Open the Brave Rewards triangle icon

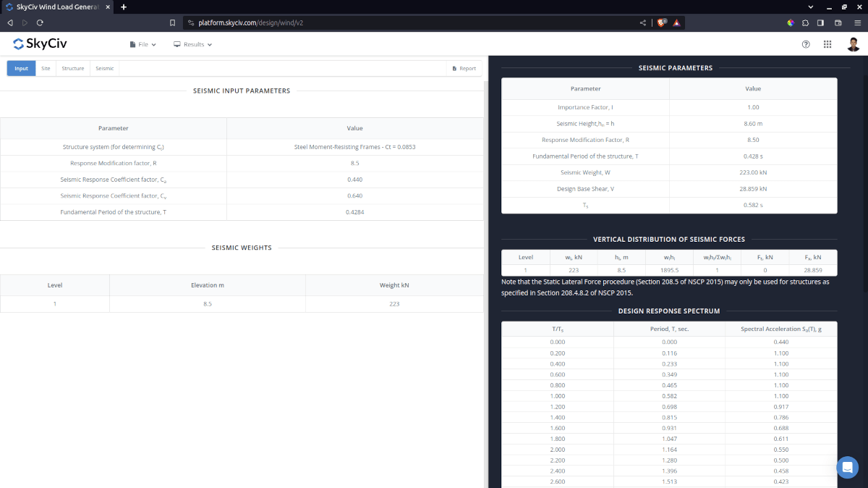pyautogui.click(x=676, y=22)
